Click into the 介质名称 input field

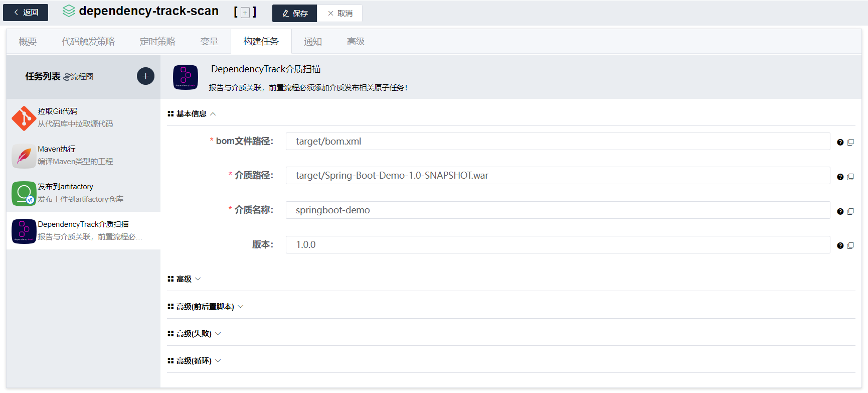[x=557, y=210]
